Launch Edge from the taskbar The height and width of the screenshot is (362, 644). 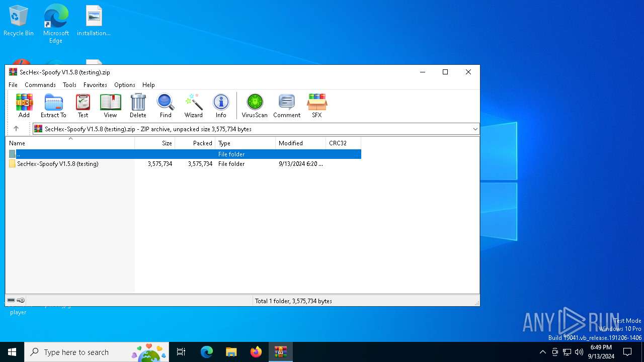[207, 352]
